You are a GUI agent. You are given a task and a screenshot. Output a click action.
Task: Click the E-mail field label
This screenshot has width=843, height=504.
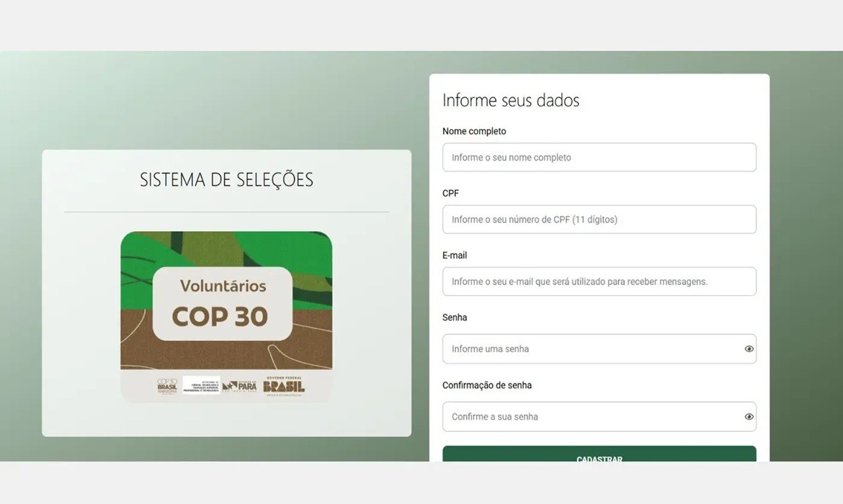pyautogui.click(x=455, y=255)
